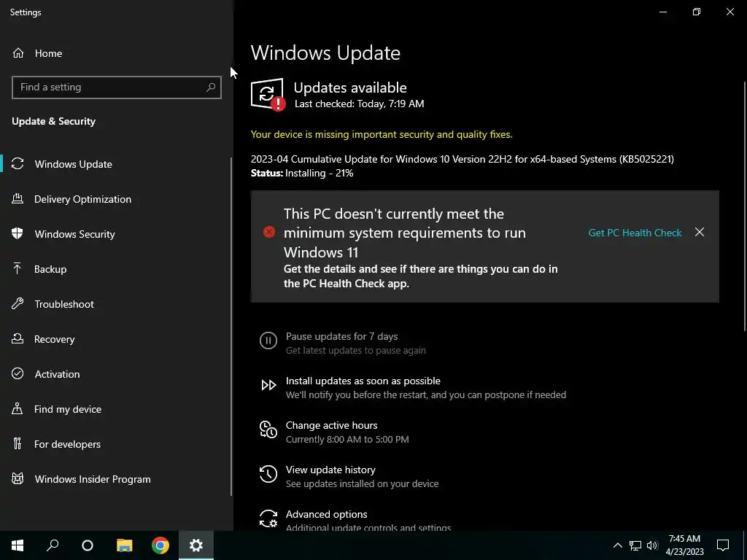Screen dimensions: 747x560
Task: Click the Delivery Optimization sidebar icon
Action: pyautogui.click(x=18, y=199)
